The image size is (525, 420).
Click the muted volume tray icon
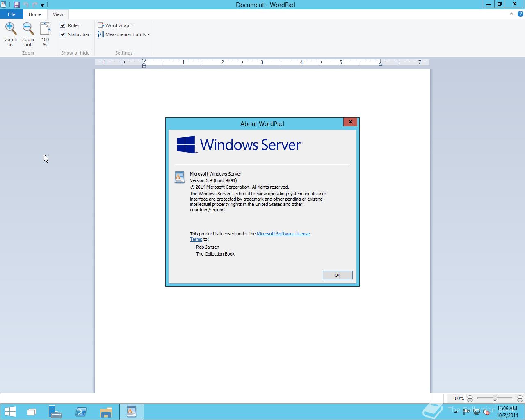tap(486, 412)
